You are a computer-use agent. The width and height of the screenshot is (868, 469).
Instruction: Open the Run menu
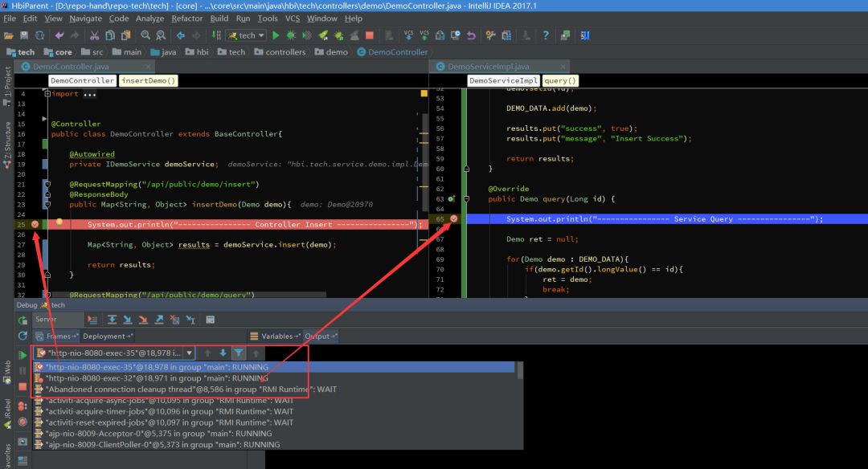243,18
